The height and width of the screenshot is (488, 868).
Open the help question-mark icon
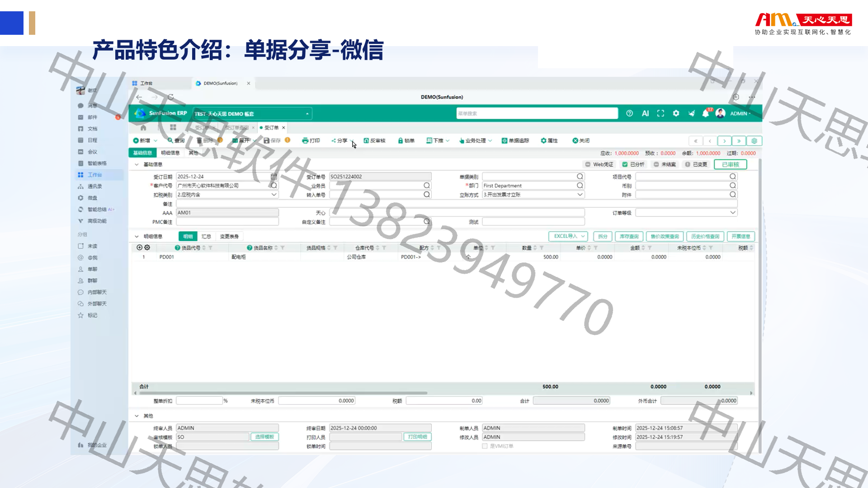click(629, 113)
